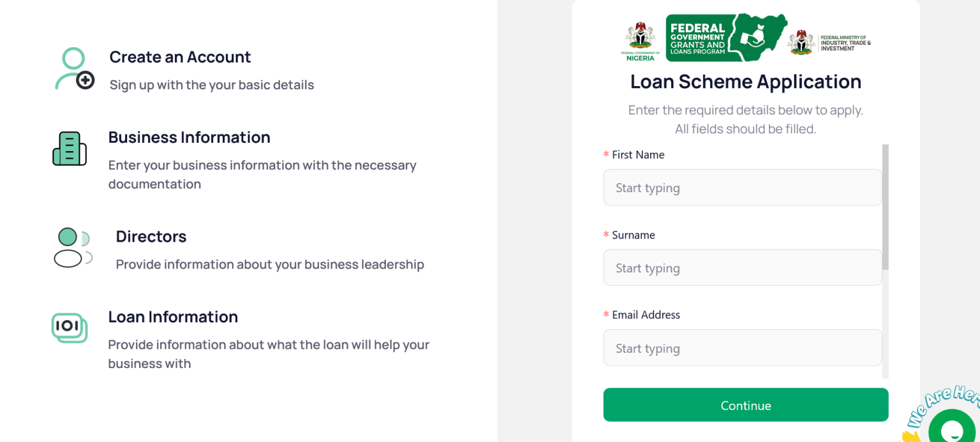This screenshot has height=442, width=980.
Task: Click the Create an Account step heading
Action: point(180,57)
